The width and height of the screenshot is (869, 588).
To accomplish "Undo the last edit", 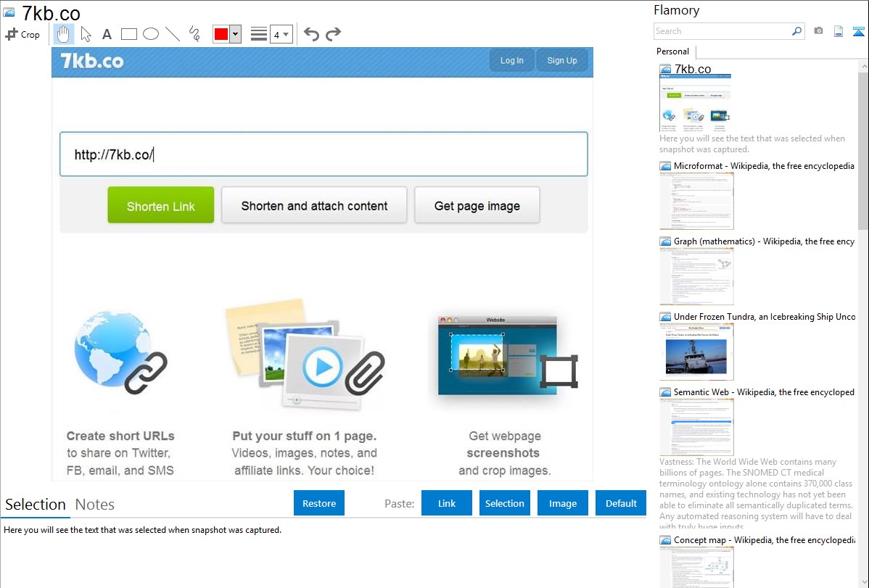I will pyautogui.click(x=311, y=34).
